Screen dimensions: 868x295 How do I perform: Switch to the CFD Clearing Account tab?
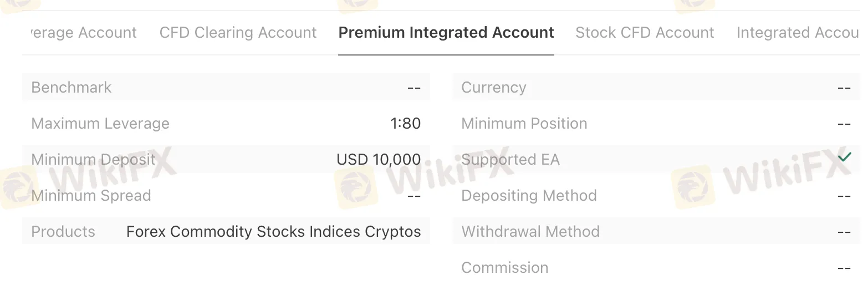[238, 33]
